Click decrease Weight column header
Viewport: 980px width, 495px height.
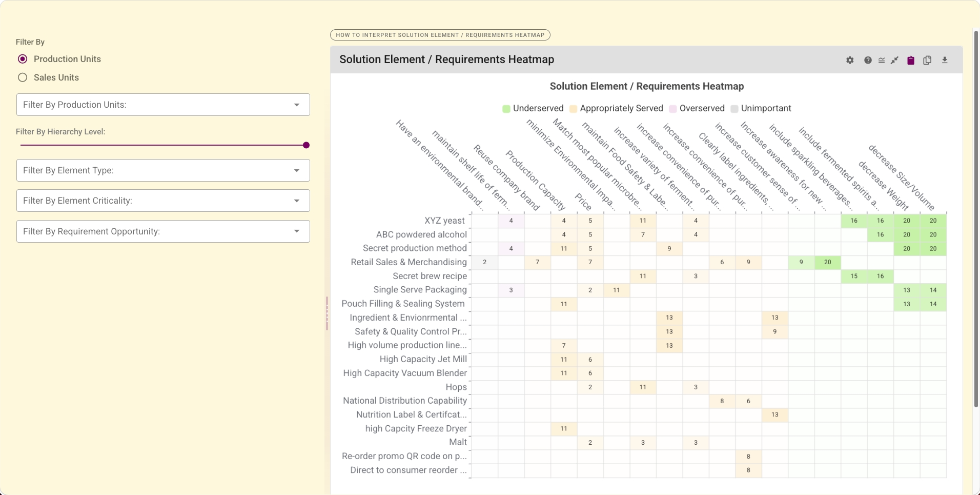(x=884, y=186)
